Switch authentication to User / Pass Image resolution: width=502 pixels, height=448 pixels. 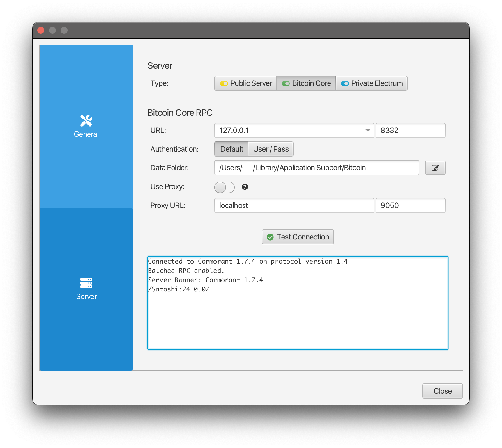point(270,149)
